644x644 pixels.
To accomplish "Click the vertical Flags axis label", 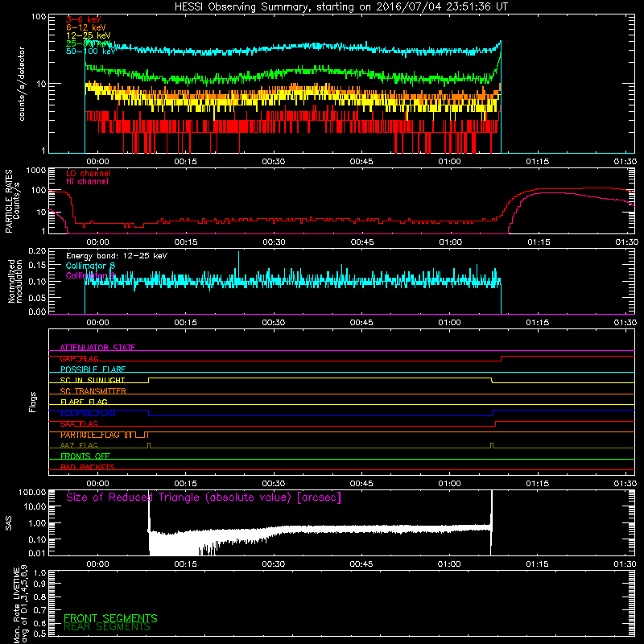I will coord(32,402).
